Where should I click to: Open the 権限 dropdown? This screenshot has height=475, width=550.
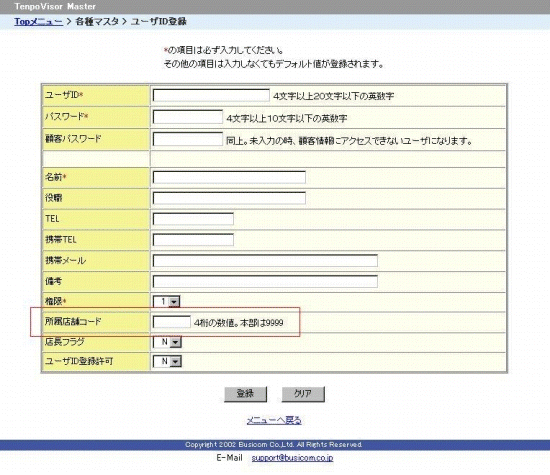click(x=167, y=301)
